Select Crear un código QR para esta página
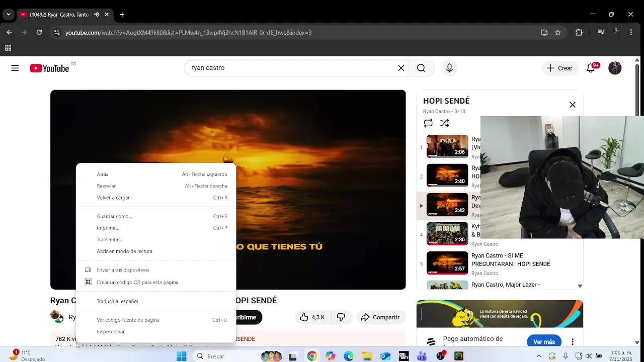This screenshot has width=644, height=362. 156,282
